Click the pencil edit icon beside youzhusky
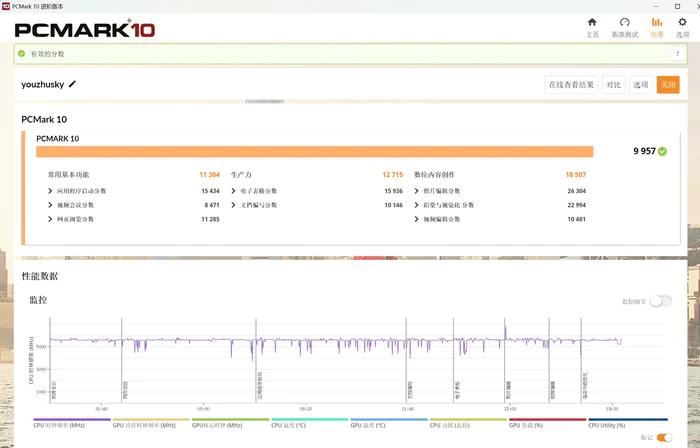 coord(72,84)
